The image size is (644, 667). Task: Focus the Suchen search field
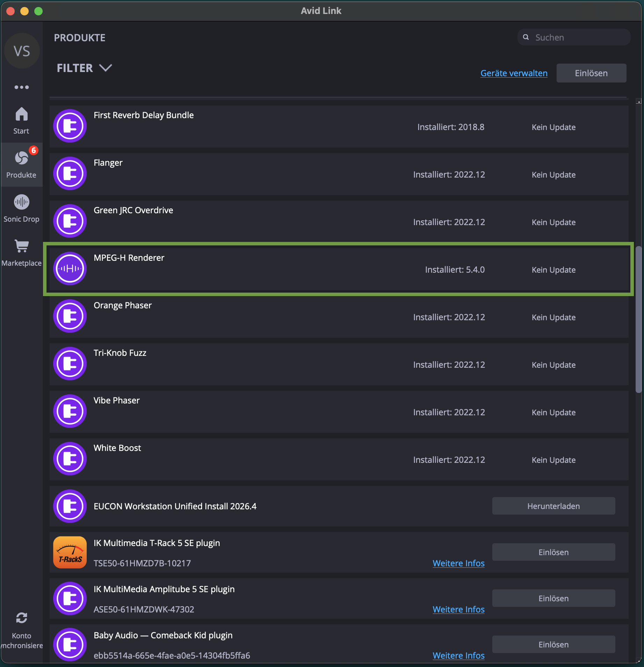tap(574, 37)
